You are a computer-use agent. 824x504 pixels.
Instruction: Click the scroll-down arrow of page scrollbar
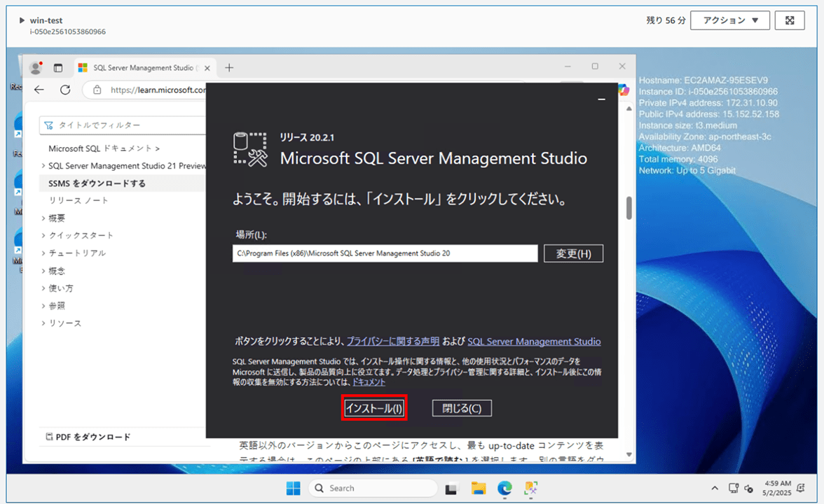[x=629, y=454]
